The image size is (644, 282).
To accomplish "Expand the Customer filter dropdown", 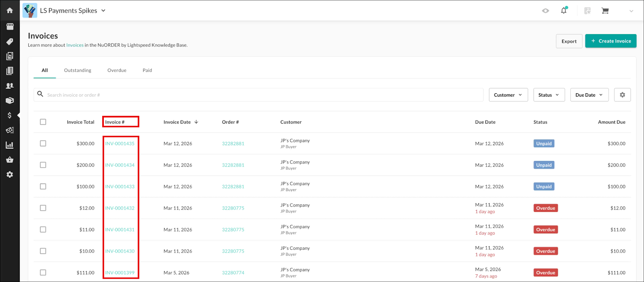I will [508, 95].
